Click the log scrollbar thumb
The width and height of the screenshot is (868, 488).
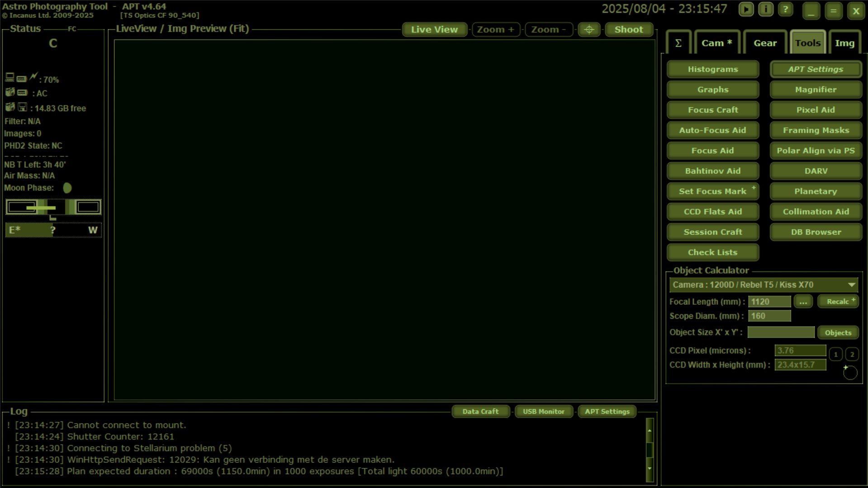650,450
